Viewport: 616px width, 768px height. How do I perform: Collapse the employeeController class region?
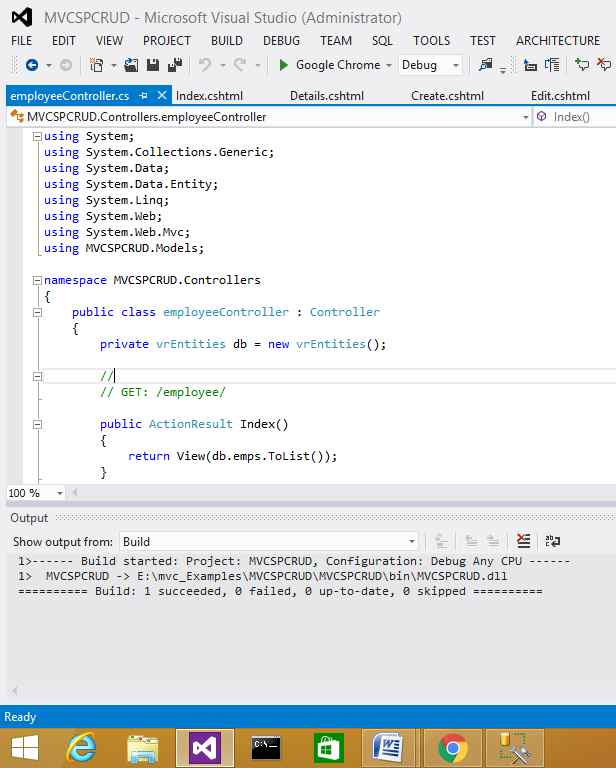(37, 312)
